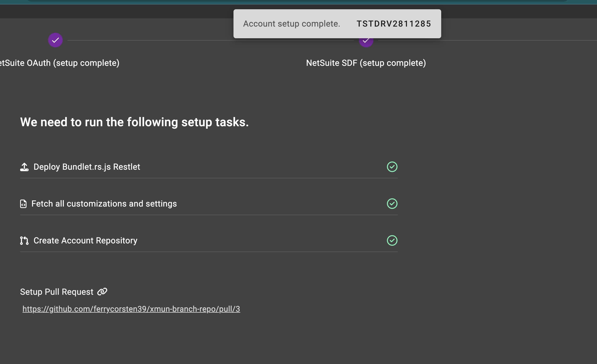
Task: Click the 'Create Account Repository' task text
Action: 86,241
